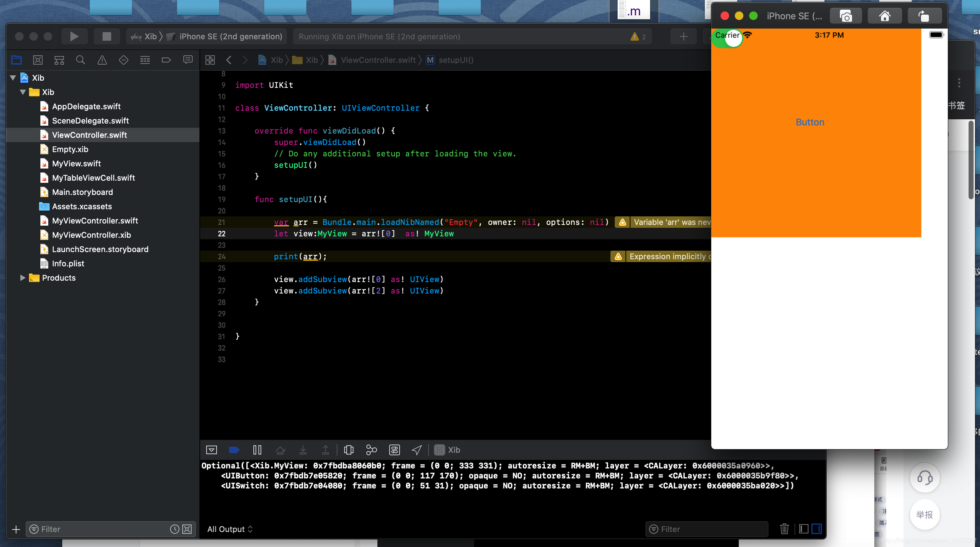Viewport: 980px width, 547px height.
Task: Toggle the debug area panel visibility
Action: click(x=212, y=450)
